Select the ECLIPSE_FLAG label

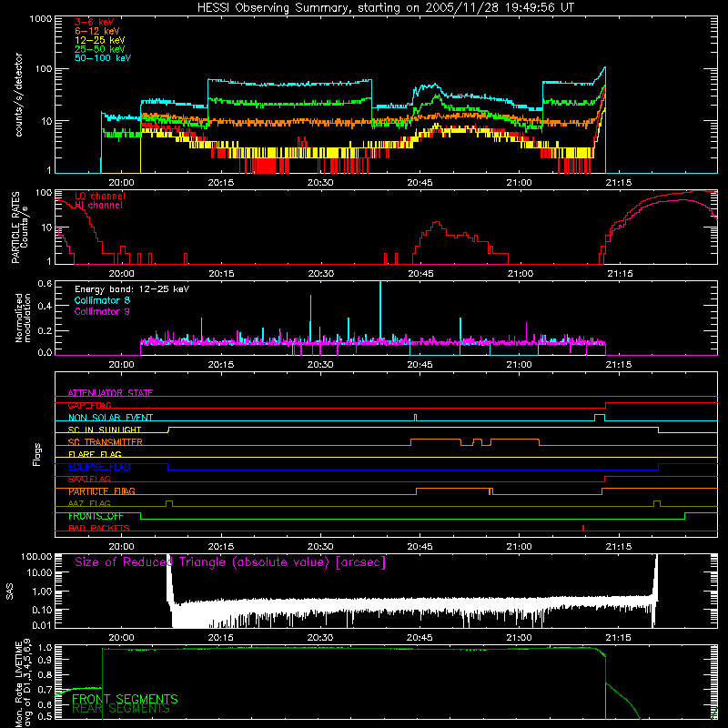99,467
